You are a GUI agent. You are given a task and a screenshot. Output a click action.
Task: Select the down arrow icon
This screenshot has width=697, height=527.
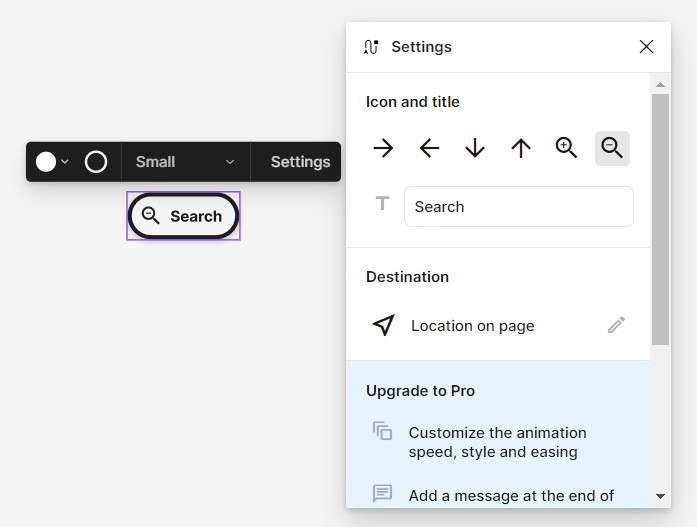coord(475,148)
